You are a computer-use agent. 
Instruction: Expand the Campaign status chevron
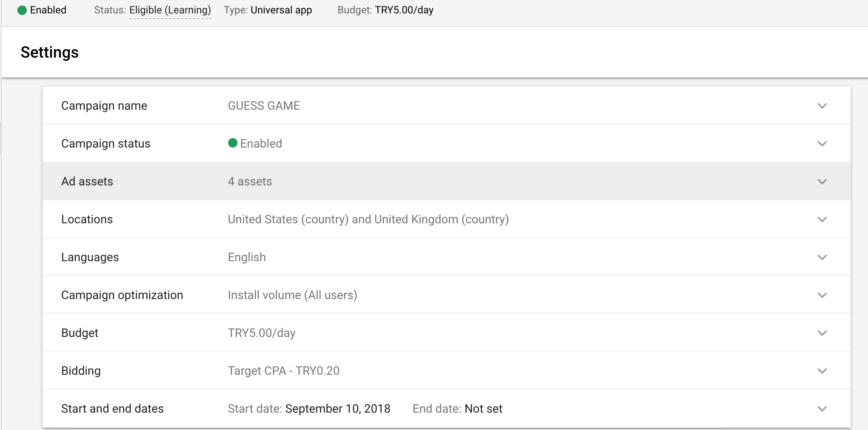pos(822,144)
